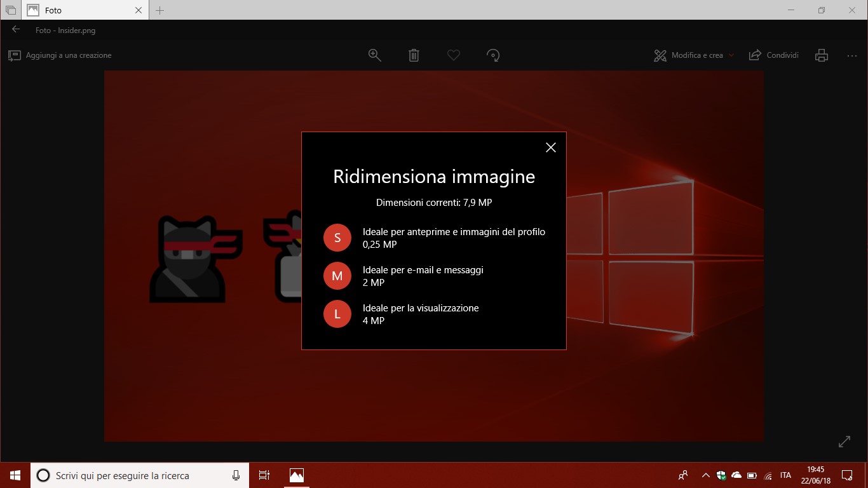The height and width of the screenshot is (488, 868).
Task: Select 'Ideale per e-mail e messaggi'
Action: coord(423,270)
